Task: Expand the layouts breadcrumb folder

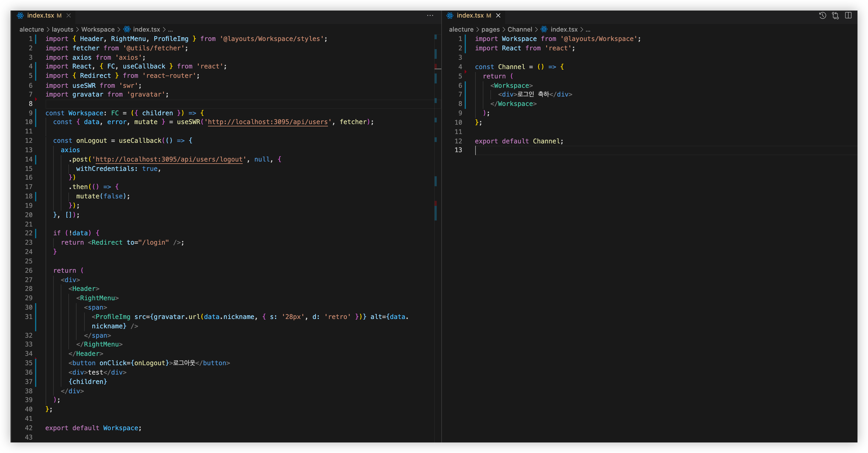Action: (62, 29)
